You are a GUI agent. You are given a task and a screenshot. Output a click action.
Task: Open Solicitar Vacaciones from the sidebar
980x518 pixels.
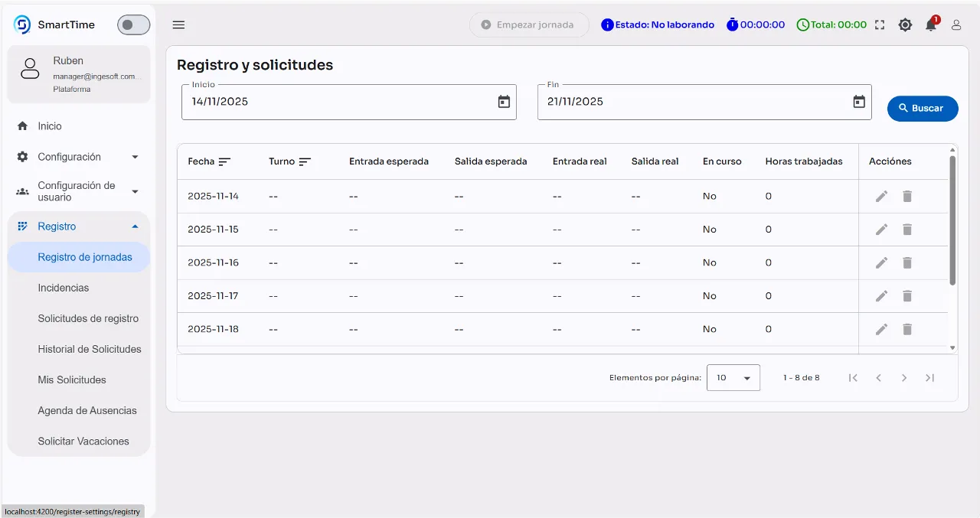[x=83, y=441]
